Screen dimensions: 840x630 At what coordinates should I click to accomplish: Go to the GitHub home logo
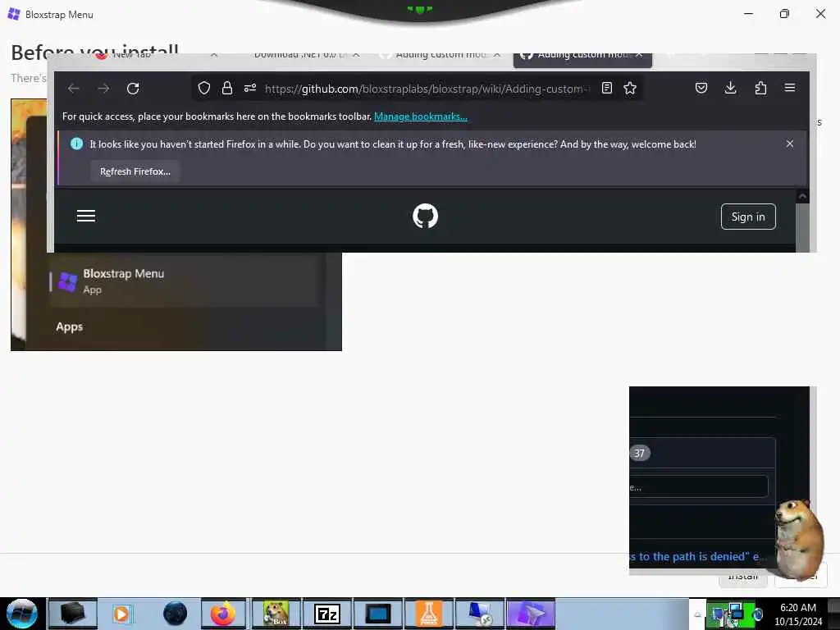[x=426, y=216]
